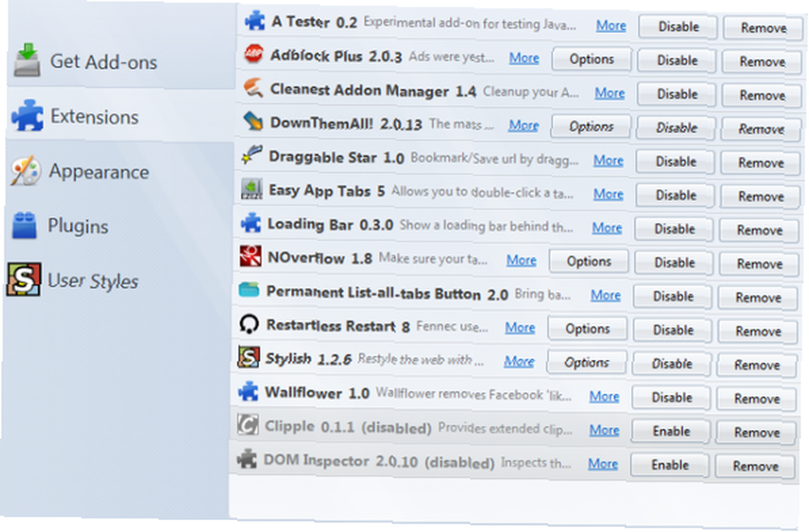Screen dimensions: 809x532
Task: Click the disabled Clipple icon
Action: pos(248,424)
